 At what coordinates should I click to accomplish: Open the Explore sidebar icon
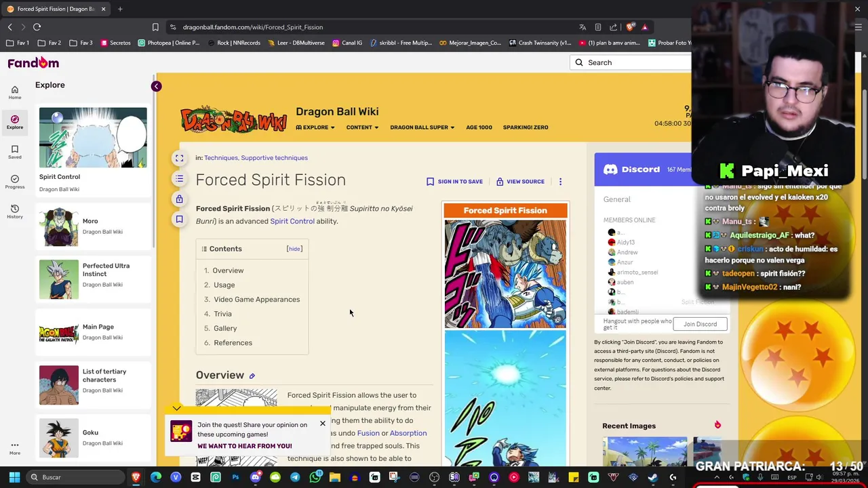click(14, 122)
